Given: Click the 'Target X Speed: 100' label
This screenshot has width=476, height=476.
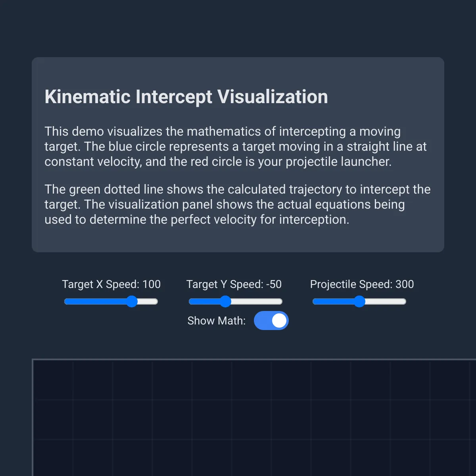Looking at the screenshot, I should point(111,284).
